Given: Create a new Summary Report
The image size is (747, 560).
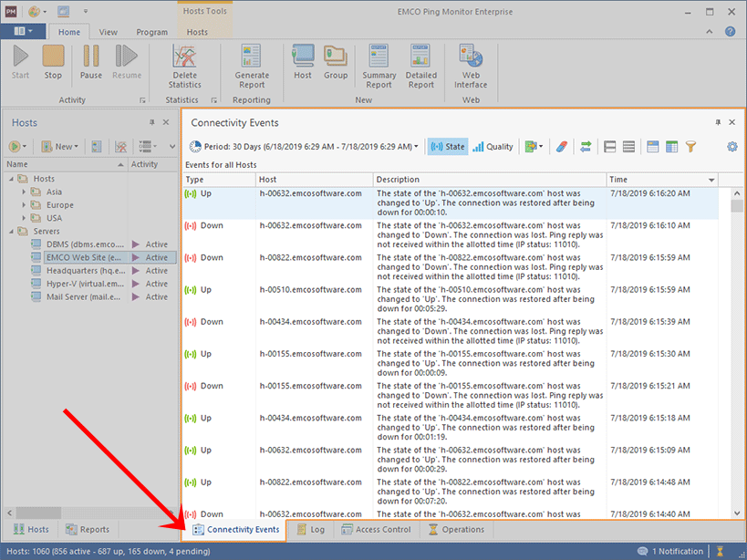Looking at the screenshot, I should tap(379, 67).
